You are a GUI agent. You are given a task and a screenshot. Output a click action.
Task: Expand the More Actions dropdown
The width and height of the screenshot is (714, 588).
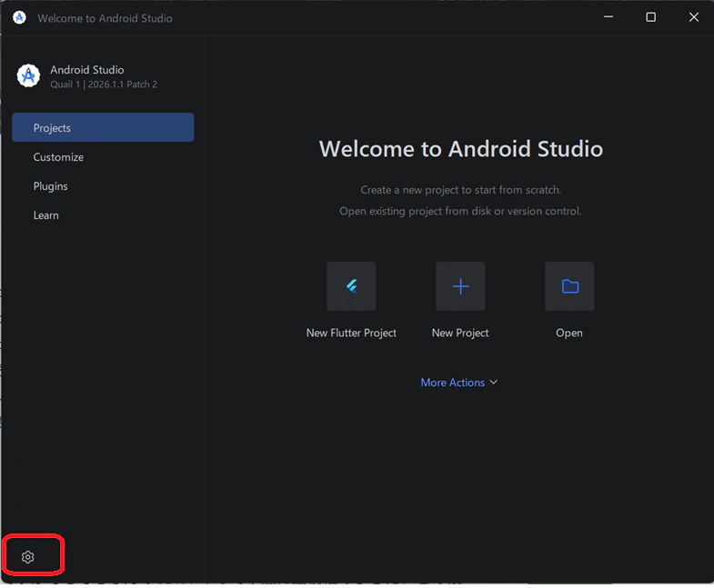pyautogui.click(x=459, y=383)
